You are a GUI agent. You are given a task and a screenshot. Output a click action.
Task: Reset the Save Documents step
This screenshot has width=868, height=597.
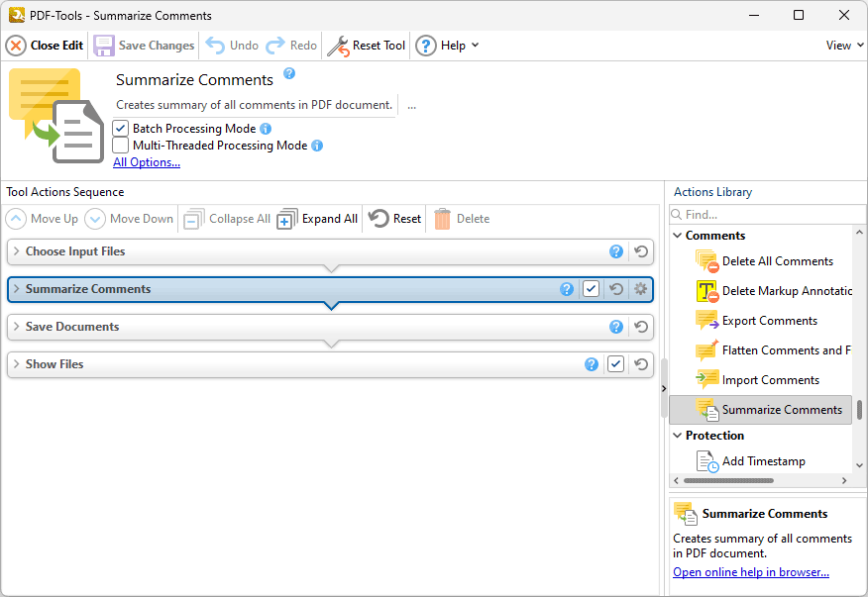(641, 327)
